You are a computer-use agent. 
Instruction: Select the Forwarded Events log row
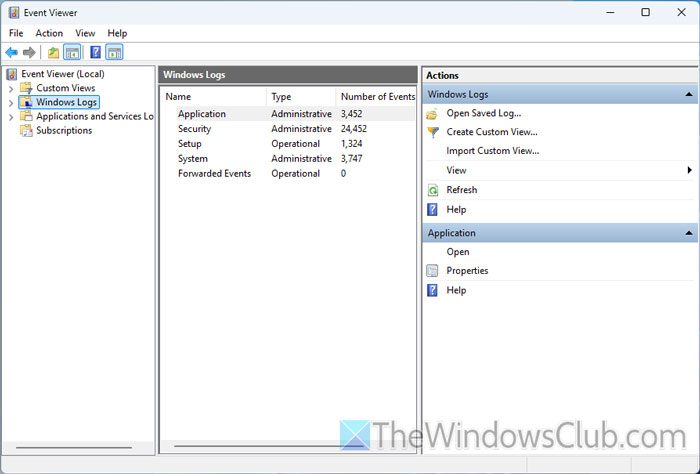(288, 174)
